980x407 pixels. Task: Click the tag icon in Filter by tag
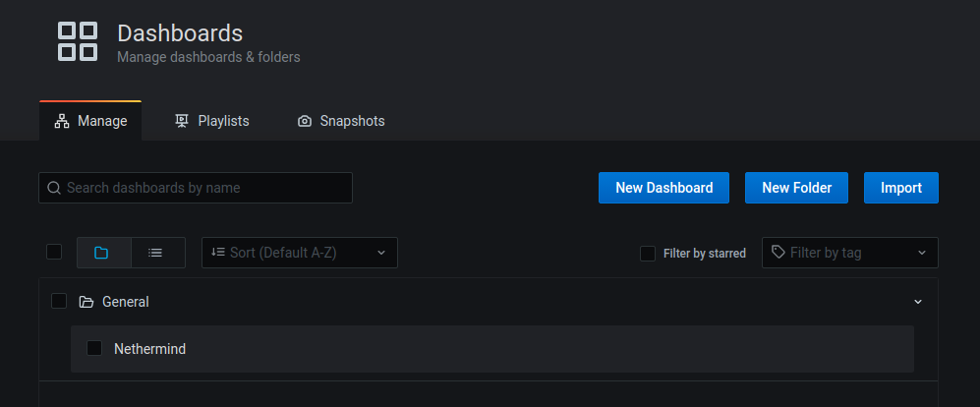click(x=778, y=252)
